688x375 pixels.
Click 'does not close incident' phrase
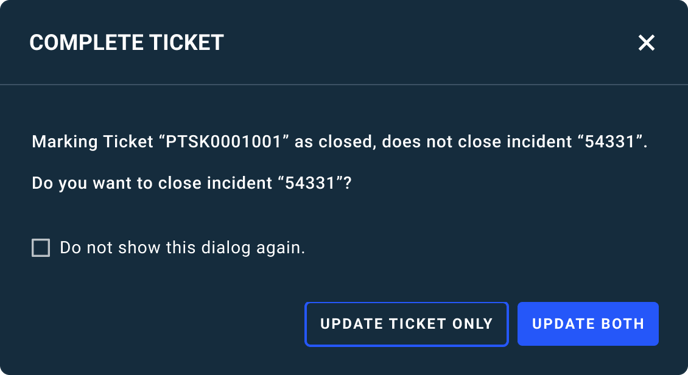point(477,142)
